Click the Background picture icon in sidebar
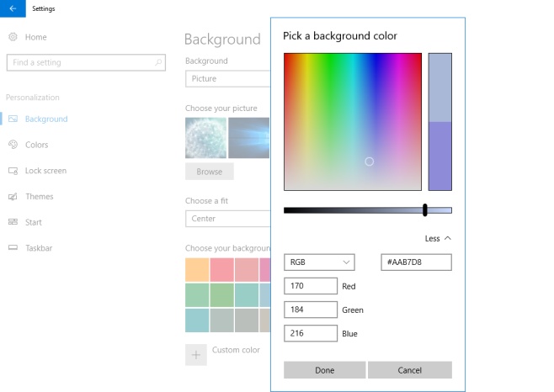 click(13, 119)
